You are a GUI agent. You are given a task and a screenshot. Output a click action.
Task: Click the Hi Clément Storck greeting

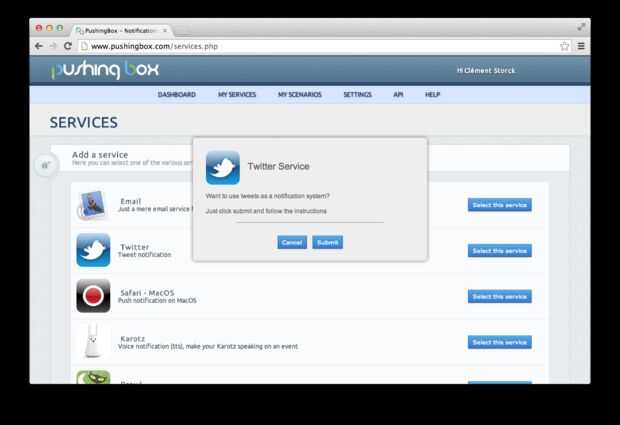[x=486, y=70]
